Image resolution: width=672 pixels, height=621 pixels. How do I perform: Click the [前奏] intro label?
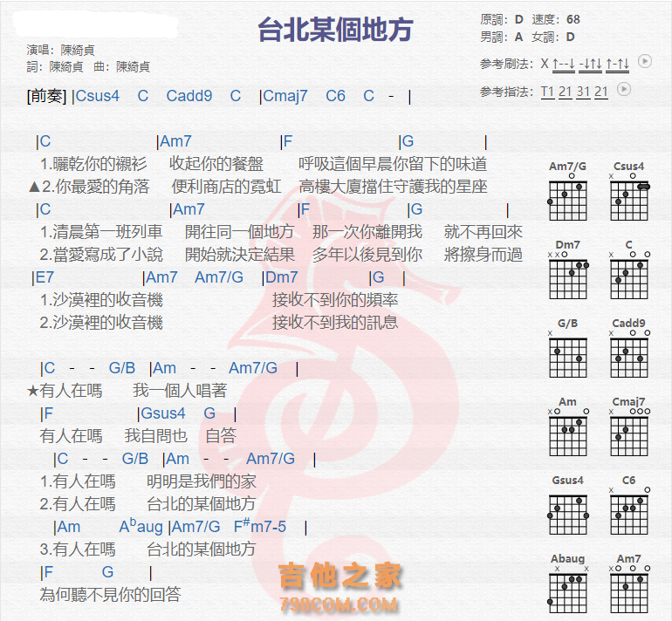(x=47, y=96)
